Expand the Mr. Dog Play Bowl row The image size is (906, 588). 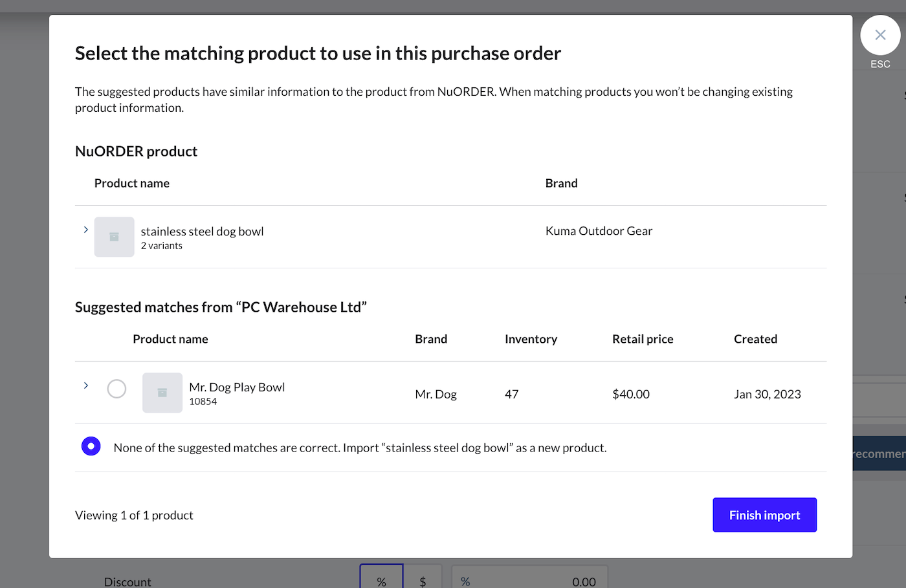[85, 386]
